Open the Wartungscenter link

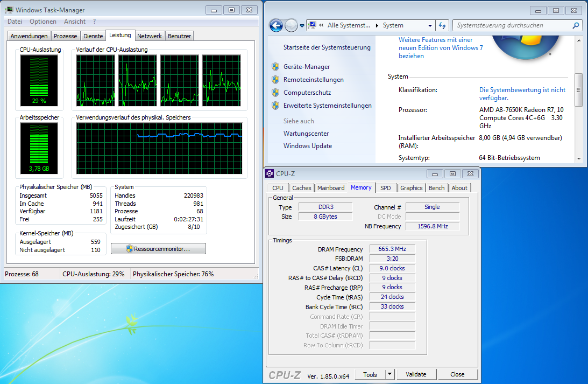pyautogui.click(x=306, y=133)
